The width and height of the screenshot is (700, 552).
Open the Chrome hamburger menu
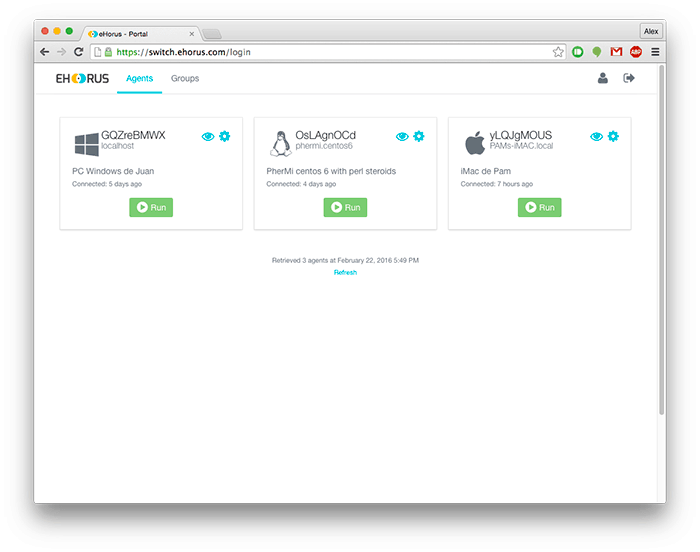655,52
